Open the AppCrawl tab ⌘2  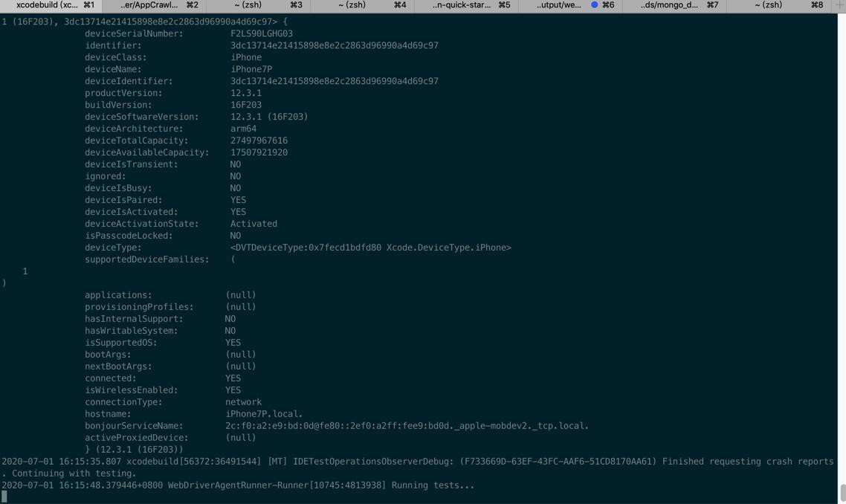(x=156, y=5)
